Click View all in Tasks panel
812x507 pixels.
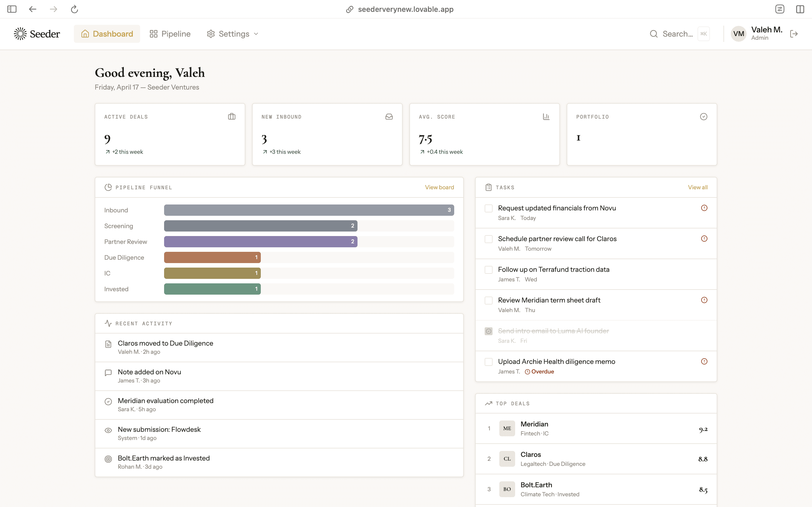click(x=698, y=187)
